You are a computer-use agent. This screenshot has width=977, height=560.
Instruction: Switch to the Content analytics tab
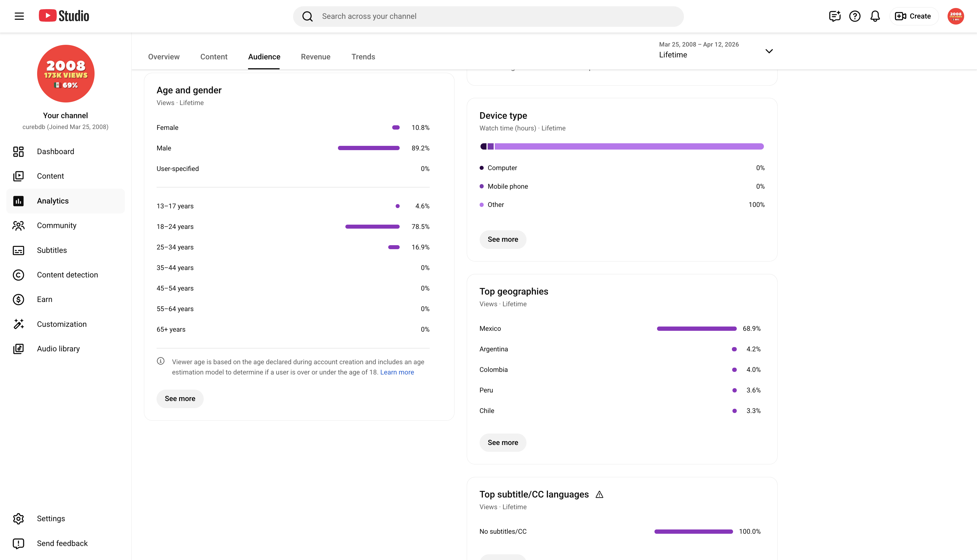(x=214, y=57)
